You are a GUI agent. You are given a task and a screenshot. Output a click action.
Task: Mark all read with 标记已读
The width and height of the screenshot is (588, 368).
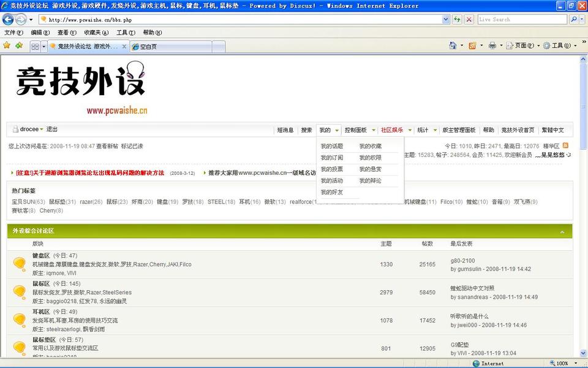[132, 146]
